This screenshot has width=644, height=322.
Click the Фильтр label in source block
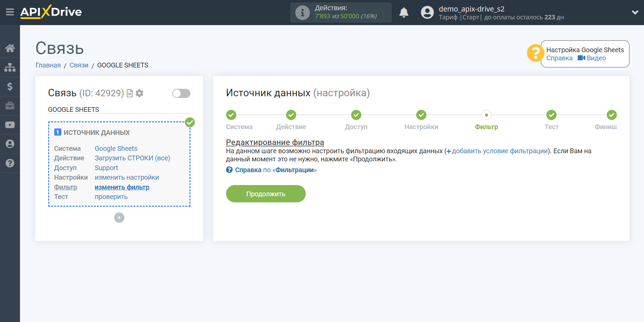pyautogui.click(x=66, y=187)
